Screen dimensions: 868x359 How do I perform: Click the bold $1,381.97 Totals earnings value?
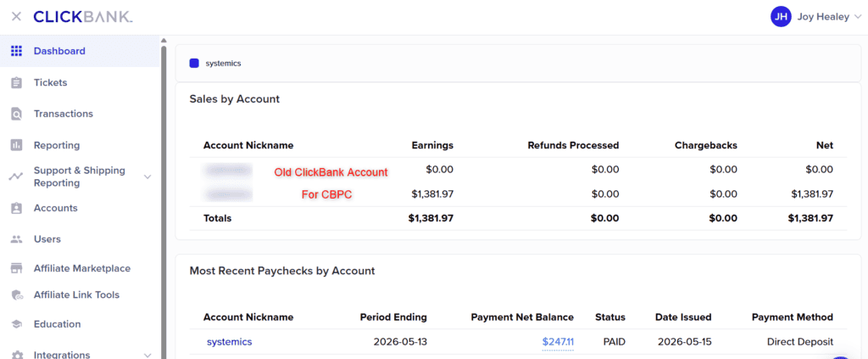coord(431,218)
